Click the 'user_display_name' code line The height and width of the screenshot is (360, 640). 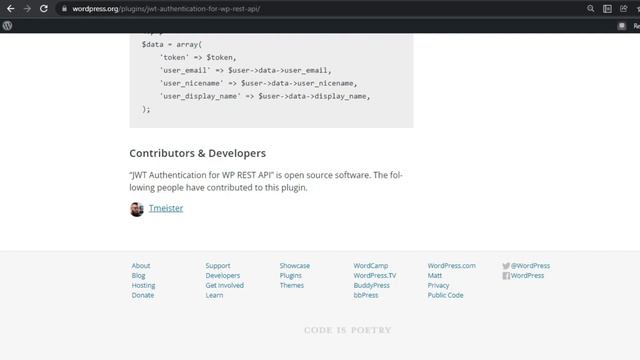(x=265, y=96)
